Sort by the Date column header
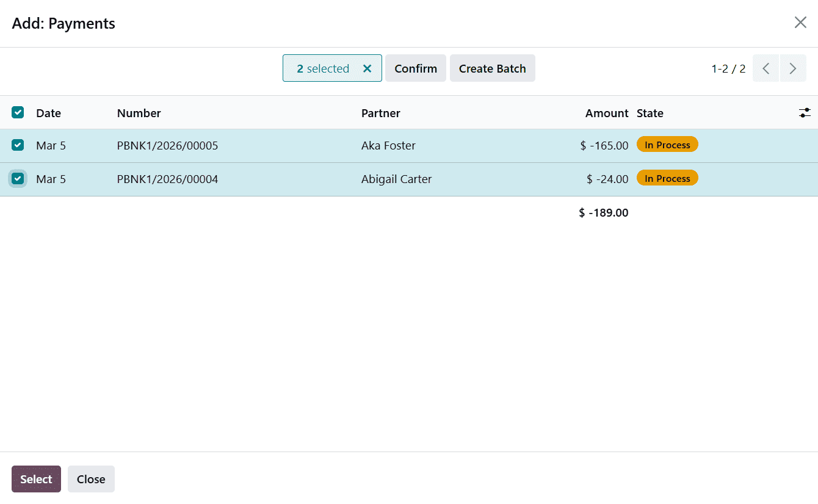 click(x=48, y=113)
